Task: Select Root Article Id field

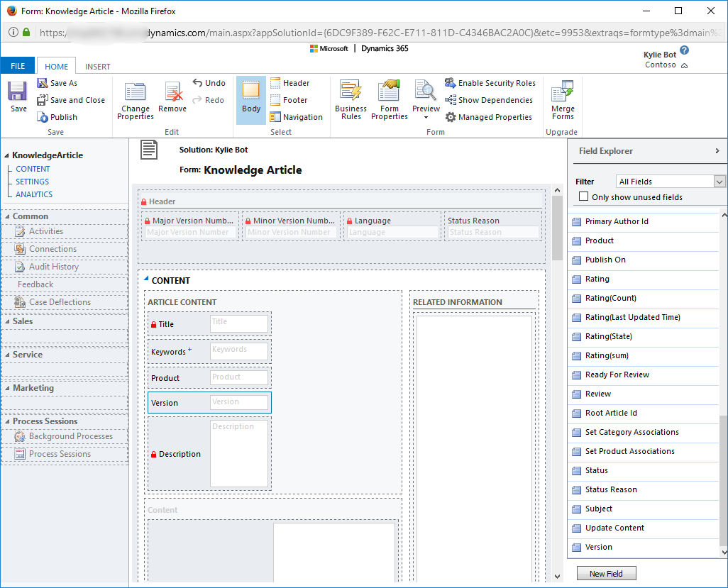Action: point(644,413)
